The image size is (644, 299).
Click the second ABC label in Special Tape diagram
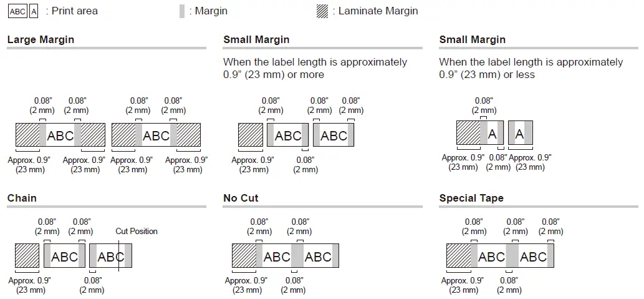click(533, 257)
